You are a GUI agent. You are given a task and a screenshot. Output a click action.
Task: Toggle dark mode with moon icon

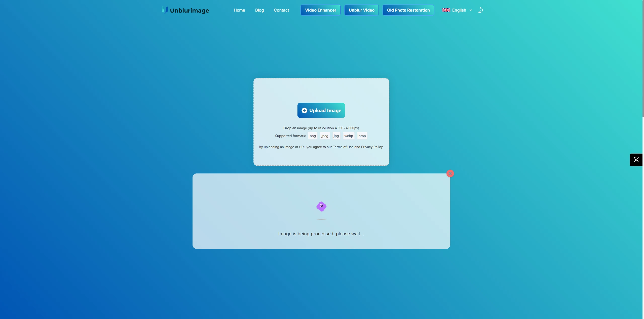click(480, 10)
